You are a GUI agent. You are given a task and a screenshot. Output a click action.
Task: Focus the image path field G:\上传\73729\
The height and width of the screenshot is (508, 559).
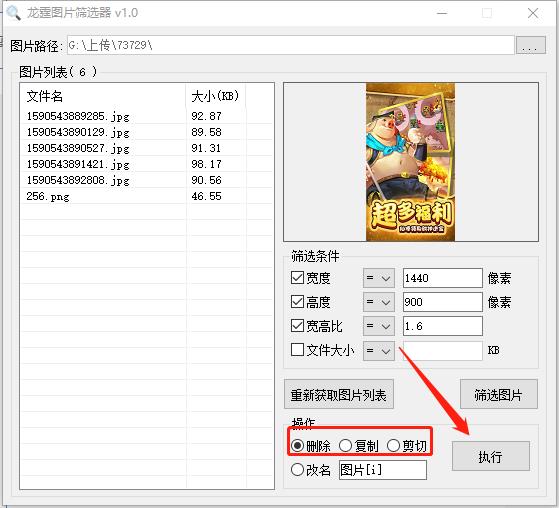[291, 45]
